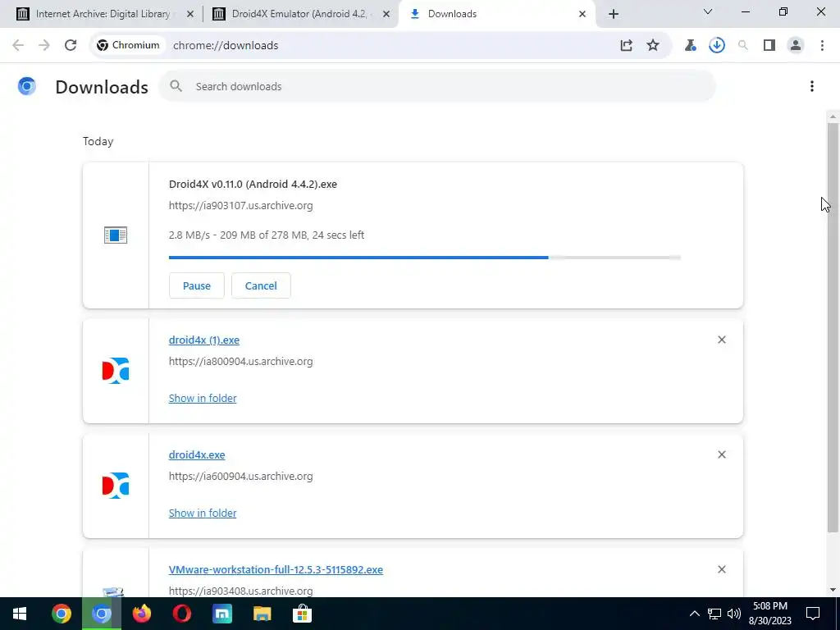
Task: Show droid4x (1).exe in folder
Action: pos(203,398)
